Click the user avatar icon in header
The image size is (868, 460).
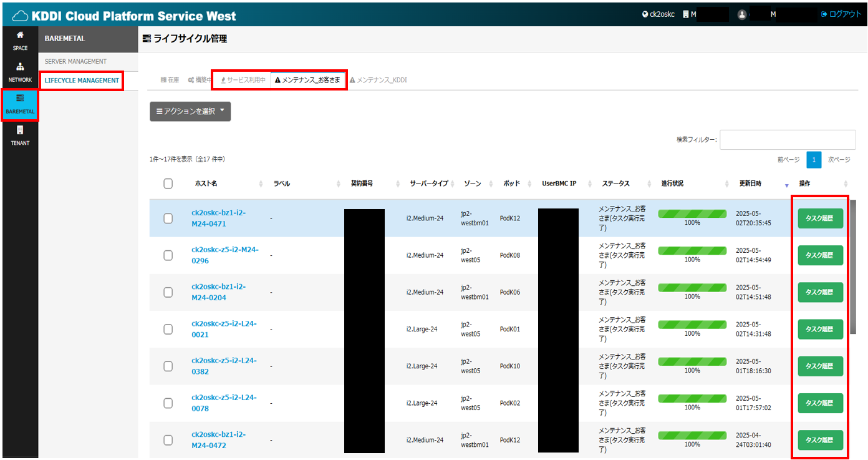tap(742, 14)
